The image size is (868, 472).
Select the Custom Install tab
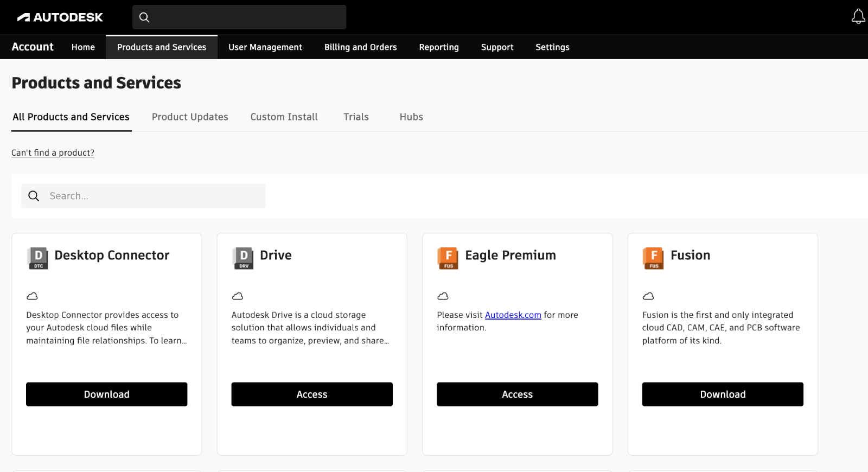[284, 117]
